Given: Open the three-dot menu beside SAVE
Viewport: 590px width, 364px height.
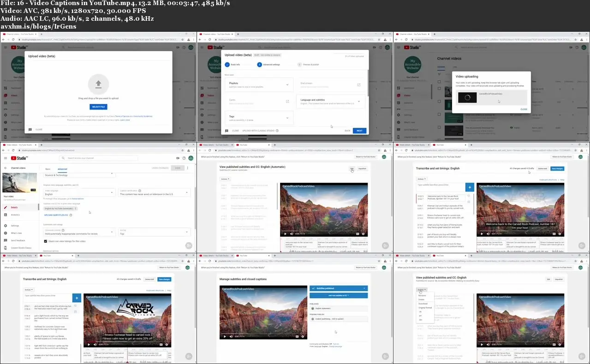Looking at the screenshot, I should tap(188, 168).
